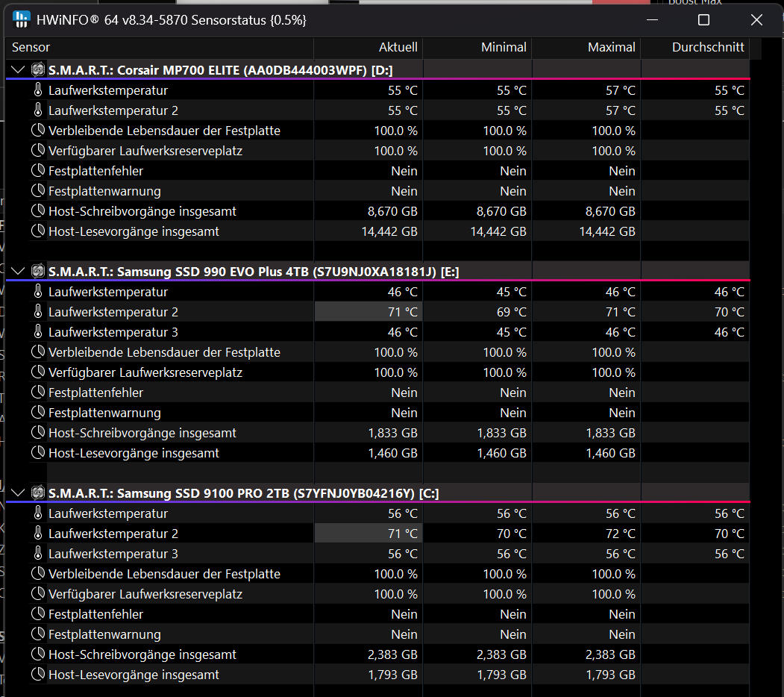Image resolution: width=784 pixels, height=697 pixels.
Task: Click the Maximal column header
Action: coord(586,48)
